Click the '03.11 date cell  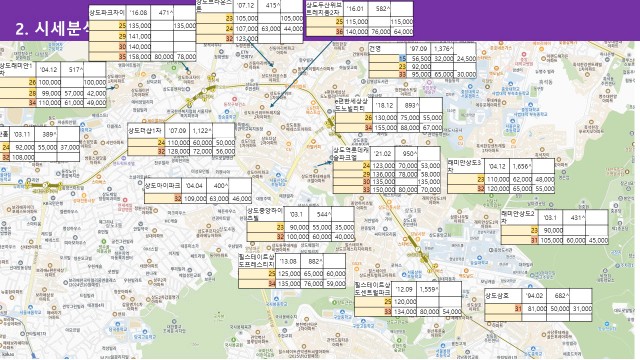point(22,134)
